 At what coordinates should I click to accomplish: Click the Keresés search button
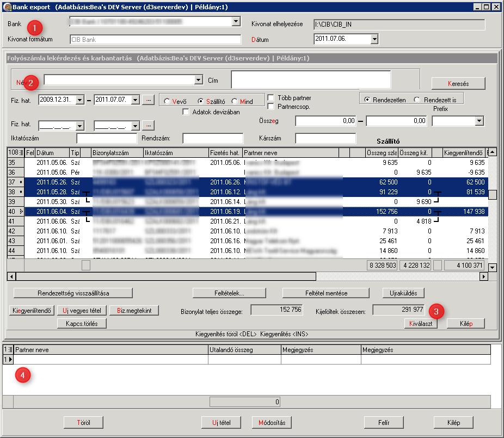458,84
